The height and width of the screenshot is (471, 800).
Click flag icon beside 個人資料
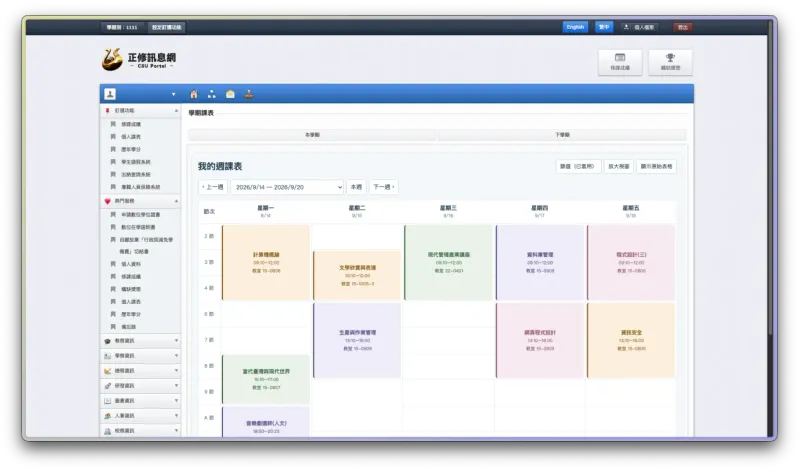pos(113,264)
